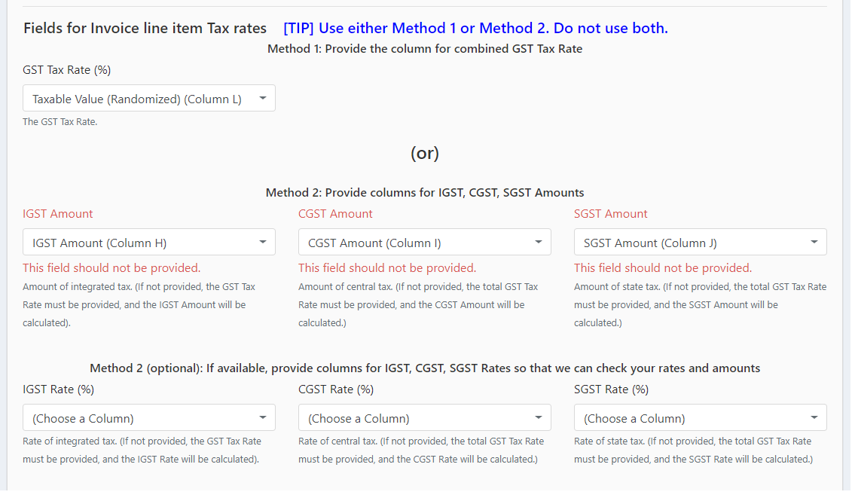Click the Method 2 (optional) rates heading
Viewport: 855px width, 504px height.
[425, 368]
